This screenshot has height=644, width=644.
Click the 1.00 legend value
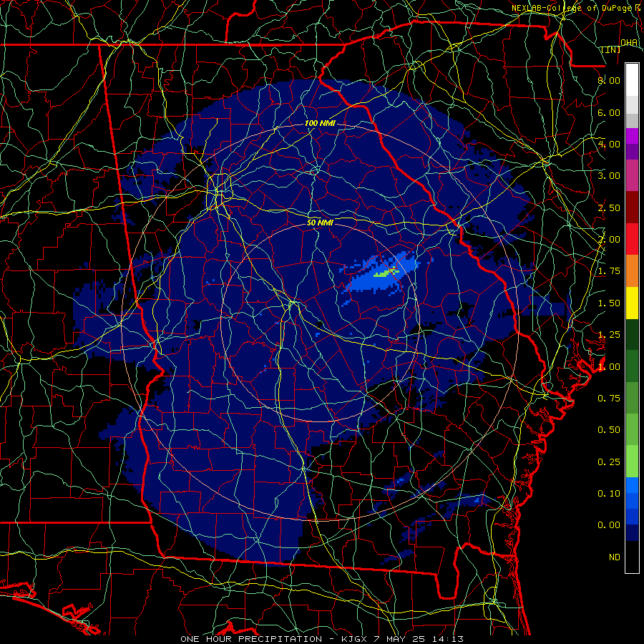tap(609, 367)
